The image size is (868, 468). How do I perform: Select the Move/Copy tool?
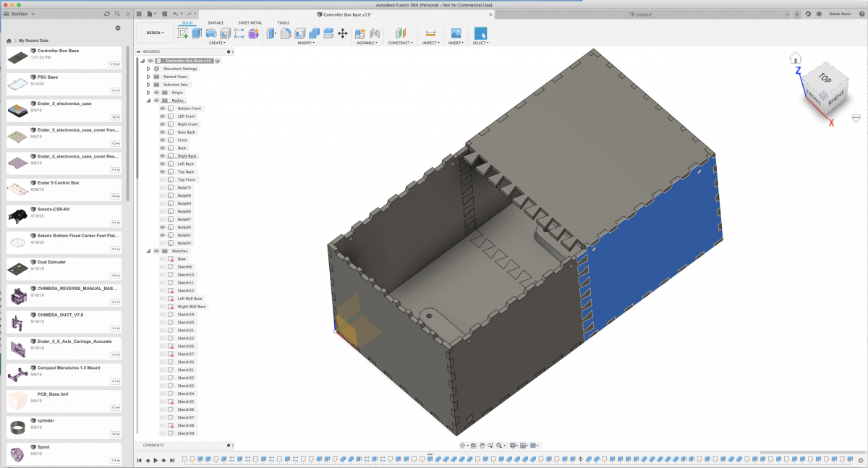coord(342,33)
